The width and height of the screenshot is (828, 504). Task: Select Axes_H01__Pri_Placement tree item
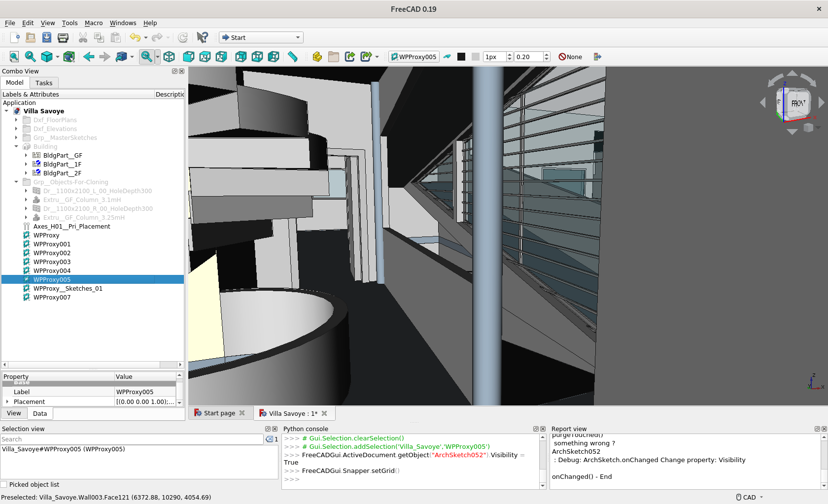72,226
